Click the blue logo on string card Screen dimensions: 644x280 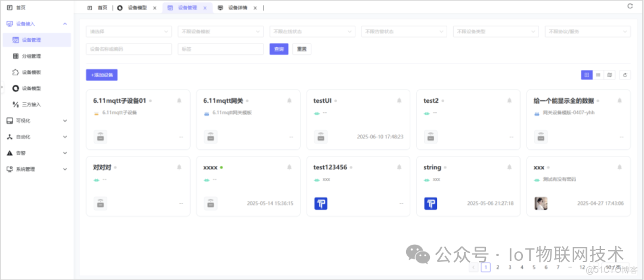coord(431,204)
